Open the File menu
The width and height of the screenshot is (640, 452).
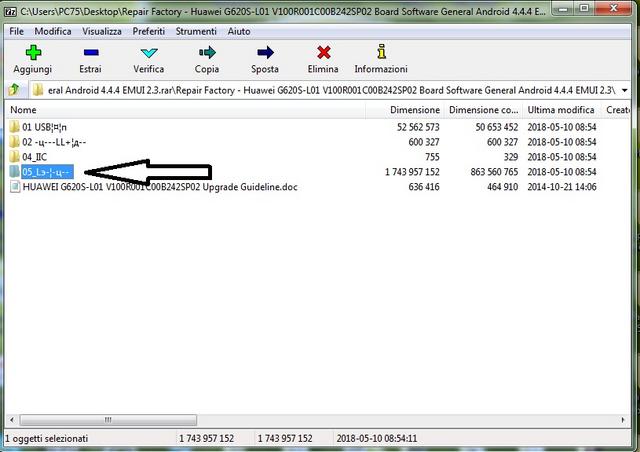coord(16,31)
